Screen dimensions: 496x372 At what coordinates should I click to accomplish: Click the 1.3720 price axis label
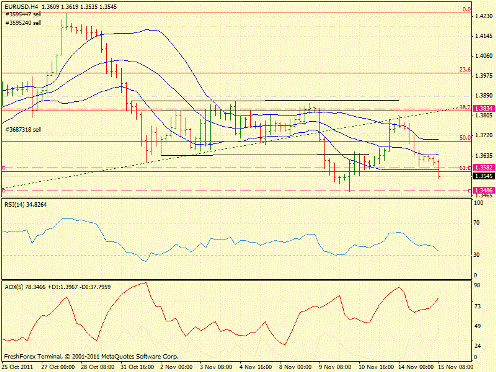[x=484, y=135]
